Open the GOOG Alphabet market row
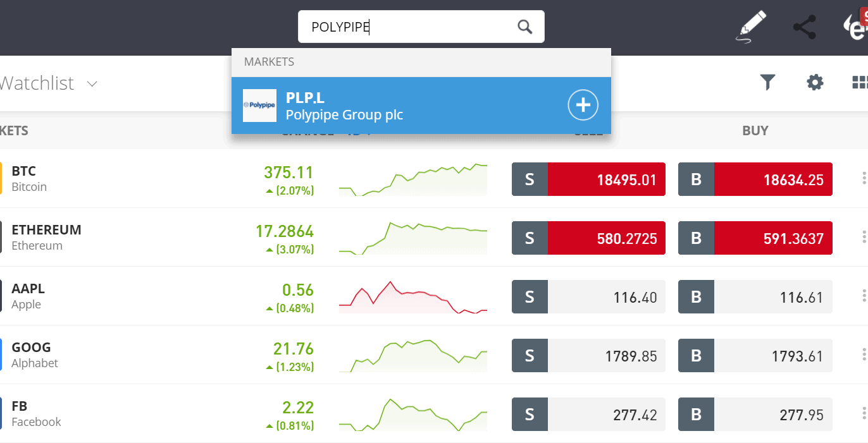The height and width of the screenshot is (443, 868). point(434,355)
